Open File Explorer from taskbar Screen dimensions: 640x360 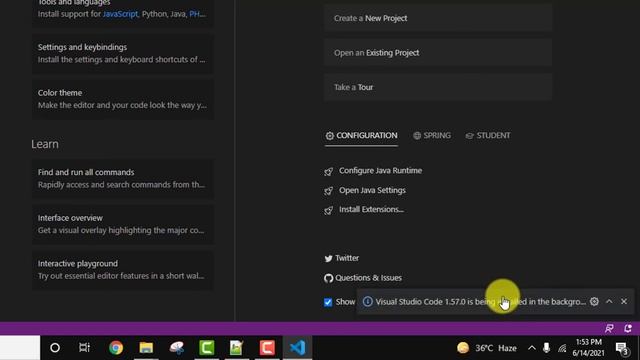pos(146,348)
